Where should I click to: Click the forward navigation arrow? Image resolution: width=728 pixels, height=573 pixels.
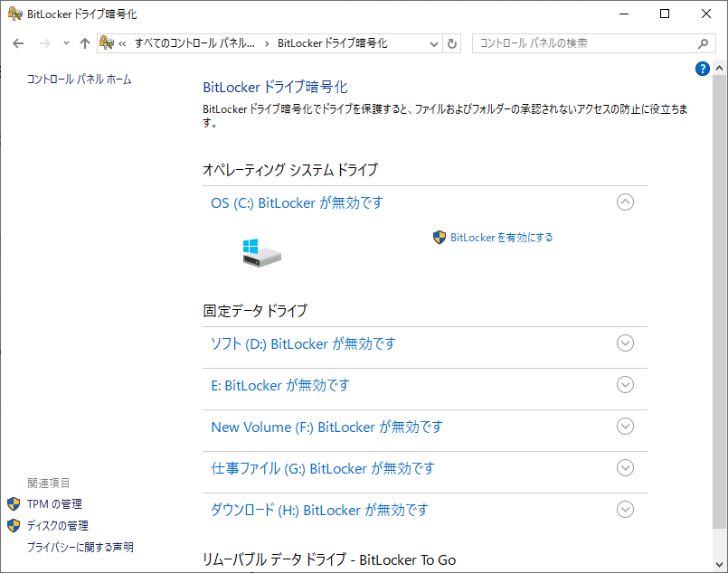[45, 43]
